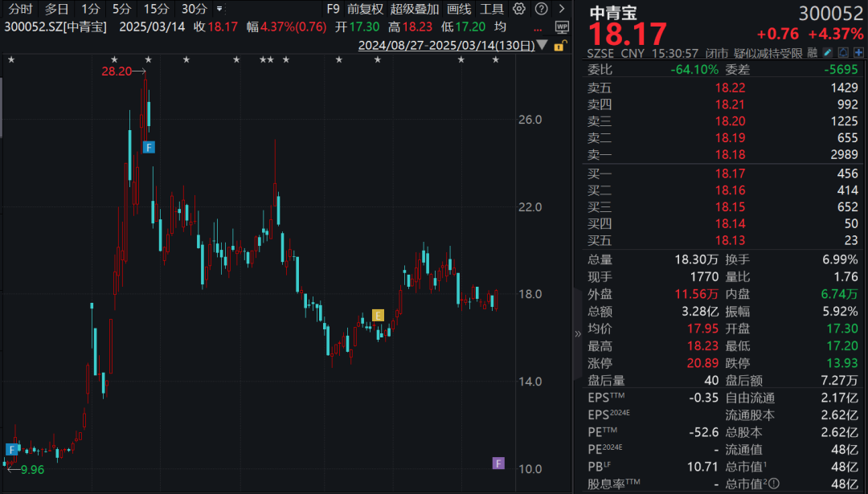The height and width of the screenshot is (494, 868).
Task: Click the purple F marker near 10.0
Action: click(x=498, y=463)
